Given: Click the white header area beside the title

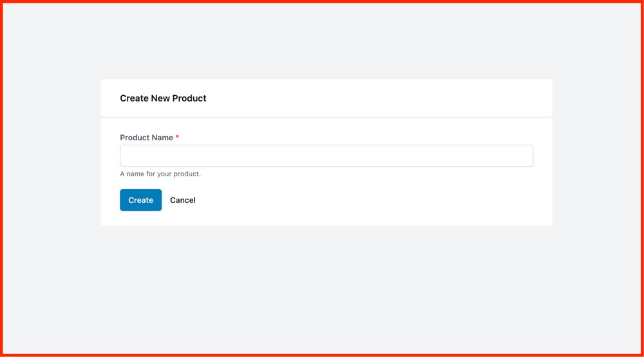Looking at the screenshot, I should (x=386, y=98).
